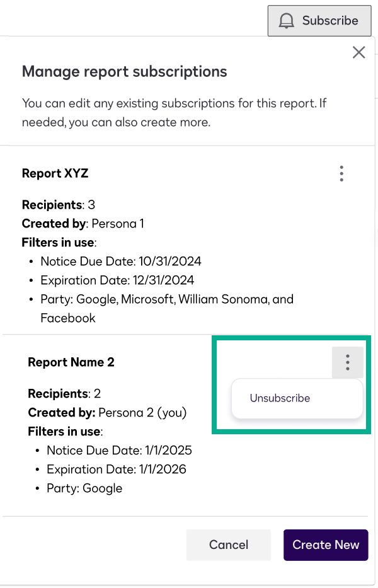Select the kebab options icon beside Report XYZ
378x588 pixels.
point(341,173)
